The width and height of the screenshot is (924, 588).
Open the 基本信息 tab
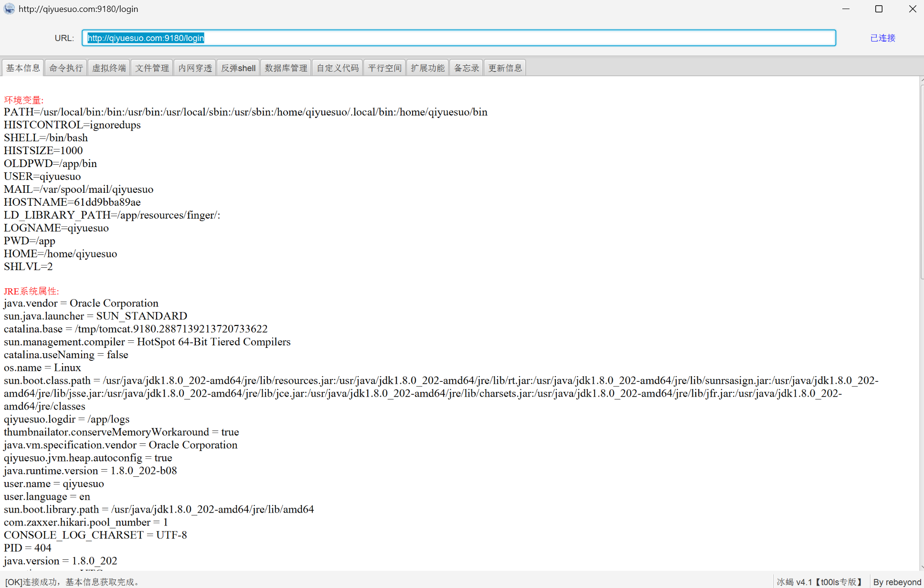[23, 68]
